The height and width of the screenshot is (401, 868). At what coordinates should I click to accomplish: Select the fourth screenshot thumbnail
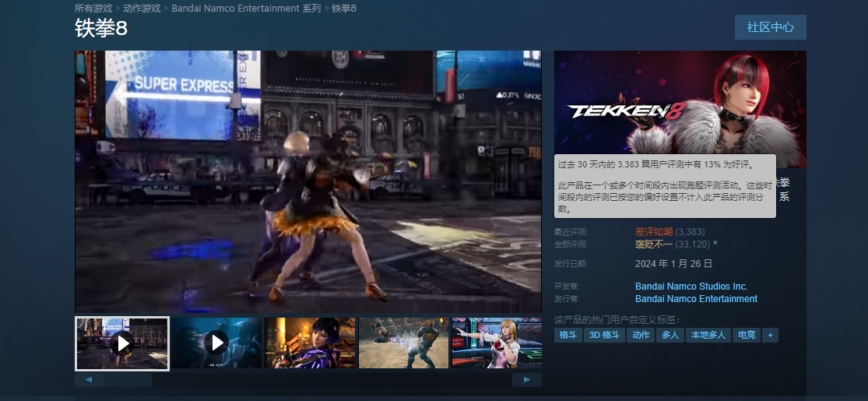point(403,343)
